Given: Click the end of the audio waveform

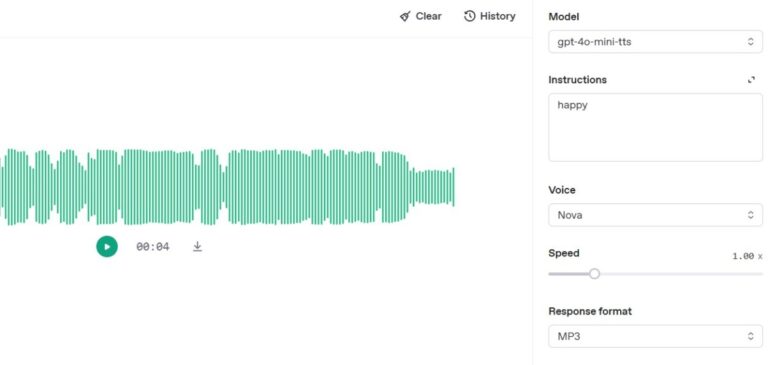Looking at the screenshot, I should coord(453,187).
